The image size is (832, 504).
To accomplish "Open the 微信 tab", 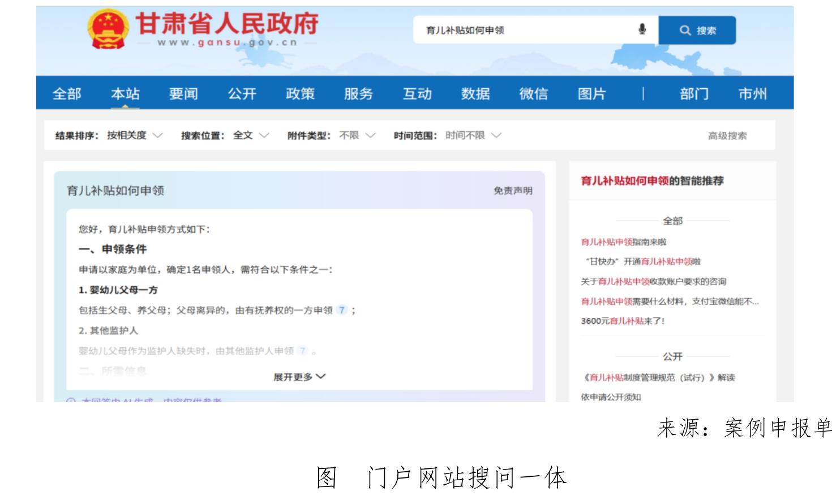I will point(534,93).
